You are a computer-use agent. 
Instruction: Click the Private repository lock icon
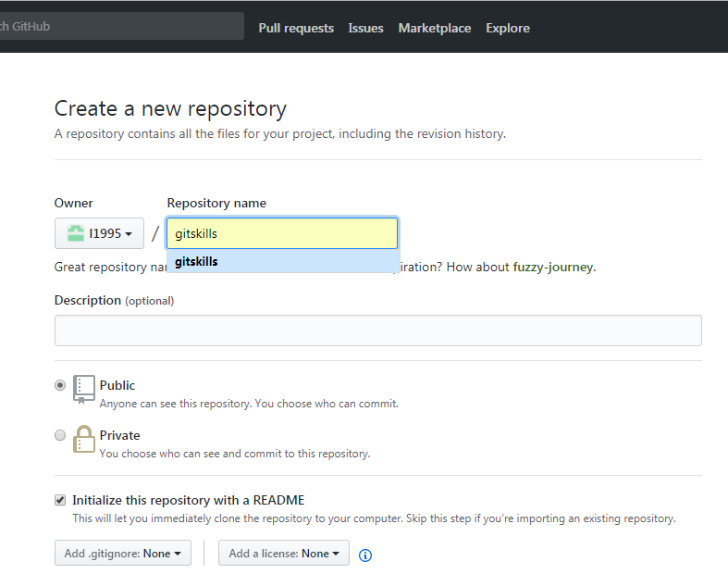click(84, 439)
